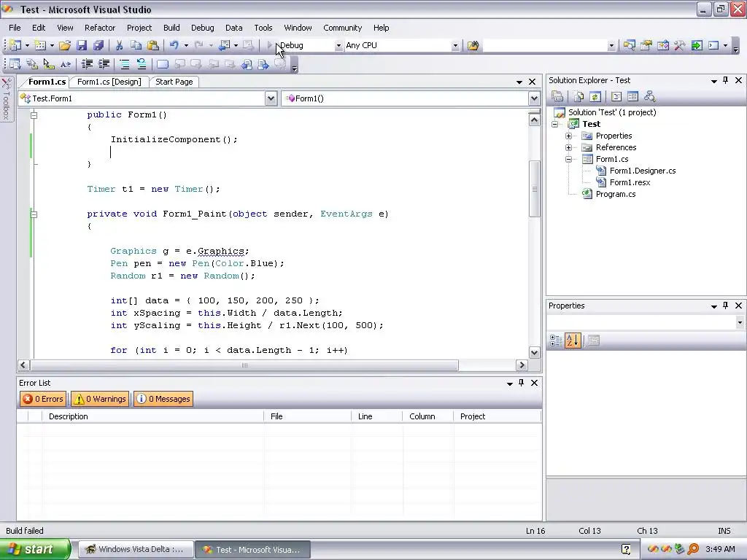Image resolution: width=747 pixels, height=560 pixels.
Task: Click the Copy toolbar icon
Action: click(x=136, y=45)
